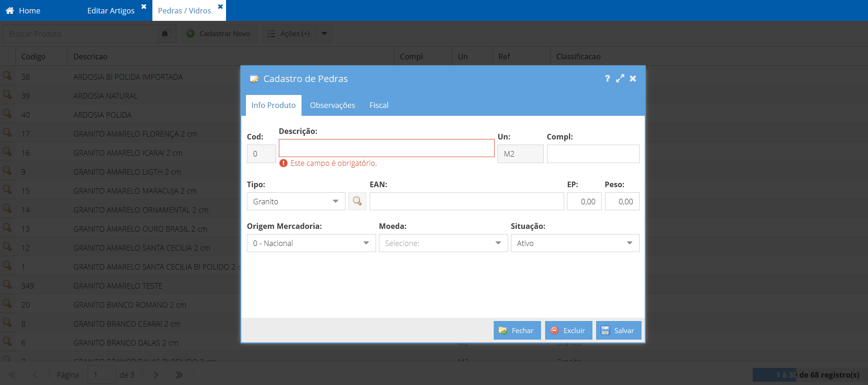Open the magnifier for row ARDOSIA BI POLIDA IMPORTADA

[7, 75]
